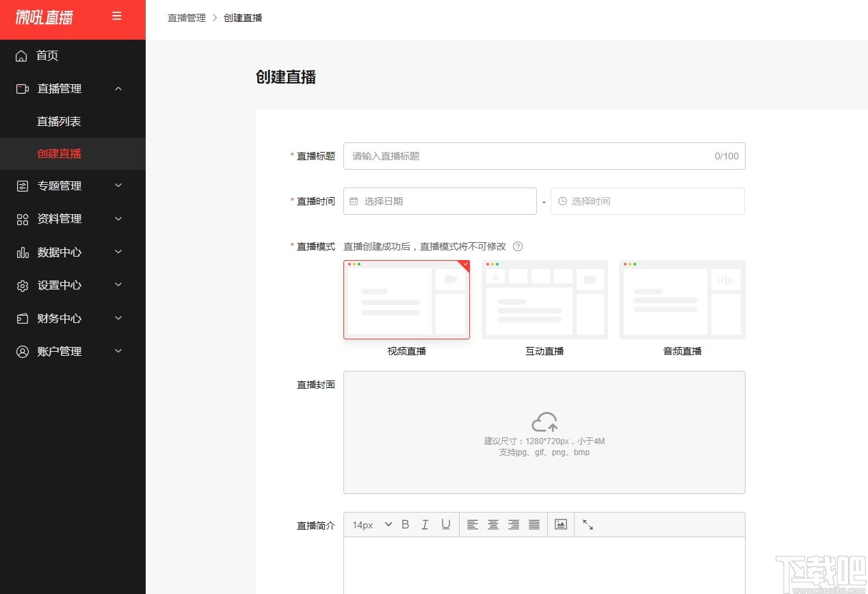
Task: Click 账户管理 sidebar menu label
Action: (x=60, y=351)
